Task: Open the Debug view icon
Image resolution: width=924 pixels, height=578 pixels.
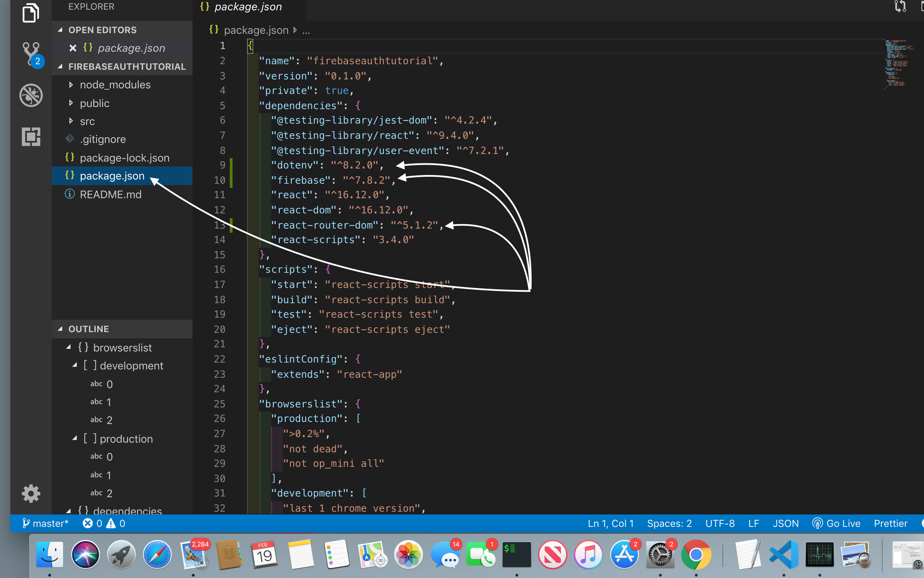Action: 31,95
